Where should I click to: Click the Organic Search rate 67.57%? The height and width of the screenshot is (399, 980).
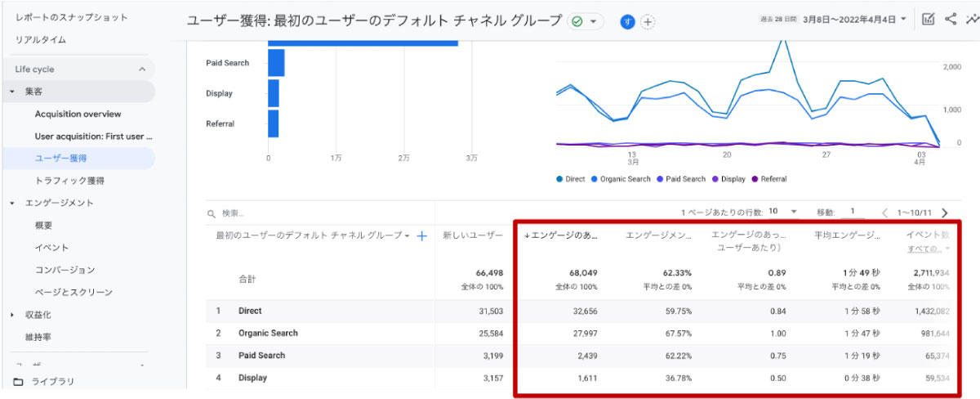677,333
